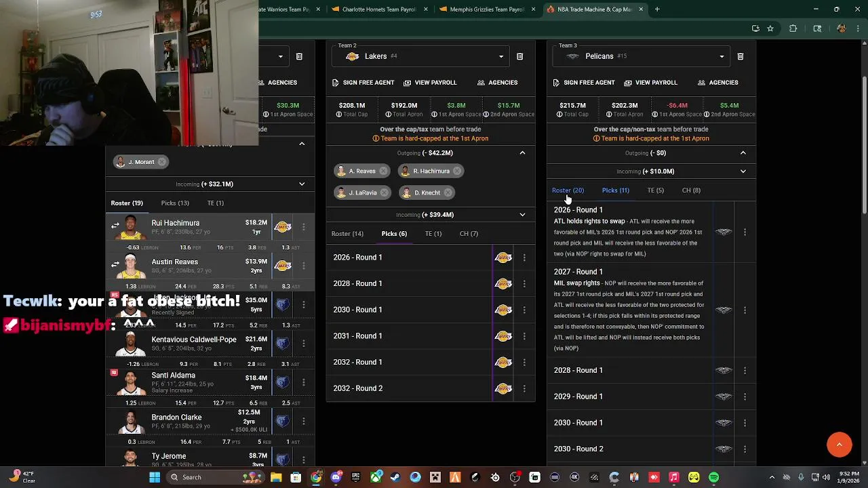The image size is (868, 488).
Task: Switch to Charlotte Hornets Team Payroll browser tab
Action: [x=378, y=9]
